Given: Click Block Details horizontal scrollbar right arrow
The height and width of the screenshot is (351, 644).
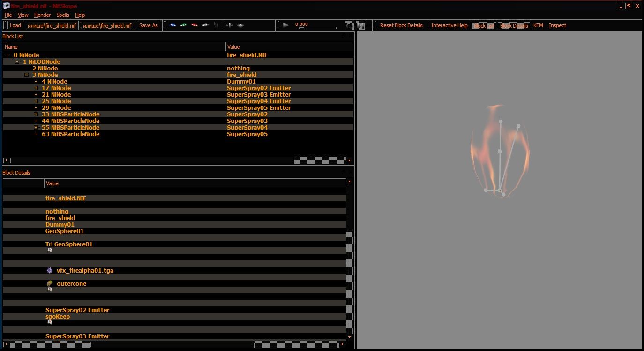Looking at the screenshot, I should 342,344.
